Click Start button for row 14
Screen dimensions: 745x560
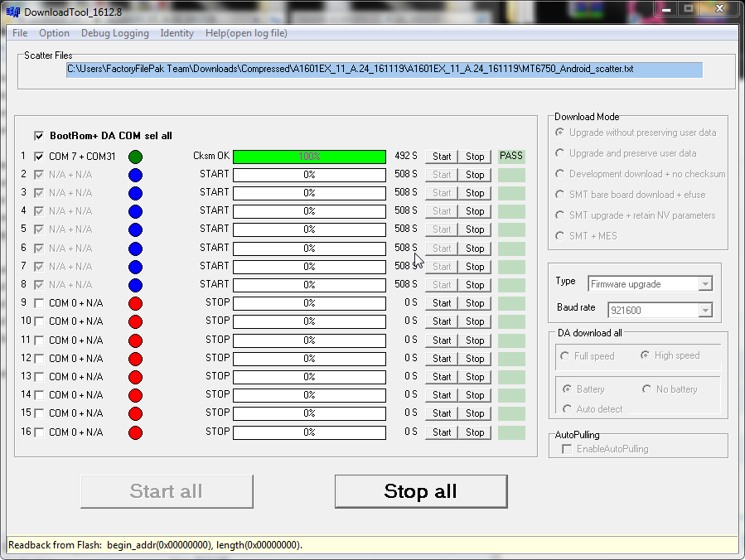tap(442, 395)
